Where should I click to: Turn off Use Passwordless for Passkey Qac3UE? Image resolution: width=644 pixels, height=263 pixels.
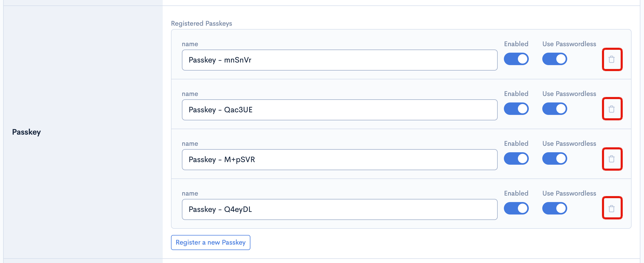click(554, 109)
